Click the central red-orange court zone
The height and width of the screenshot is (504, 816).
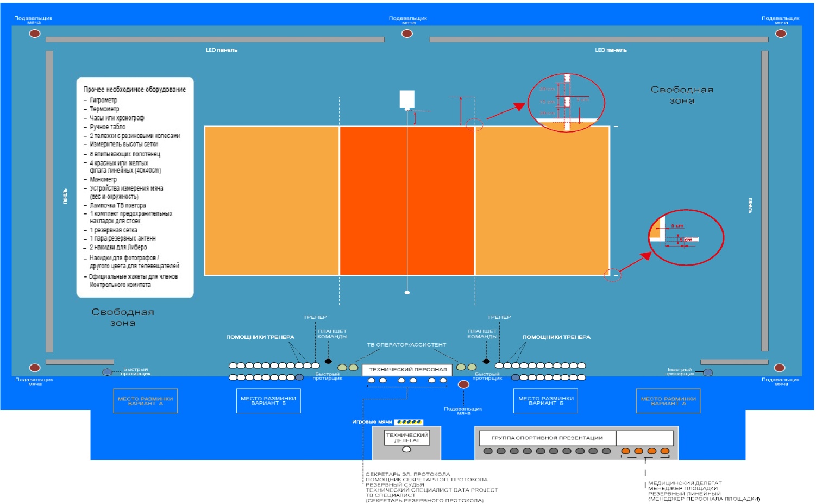click(x=407, y=201)
